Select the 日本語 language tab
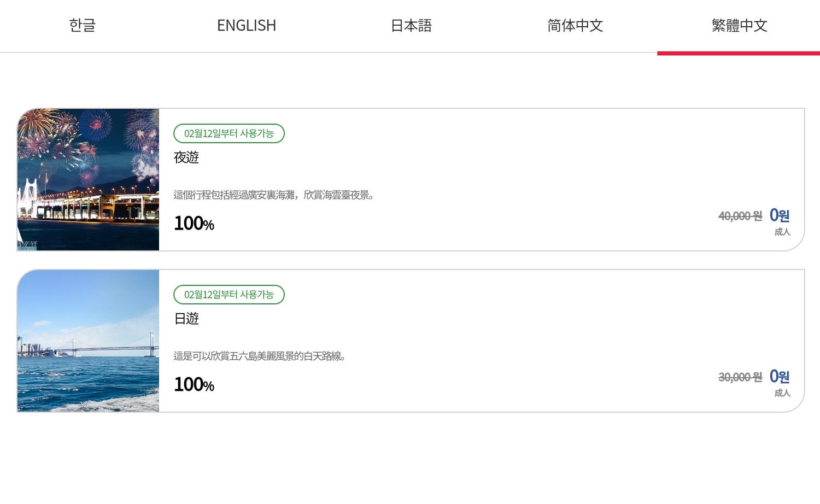The width and height of the screenshot is (820, 504). [411, 26]
